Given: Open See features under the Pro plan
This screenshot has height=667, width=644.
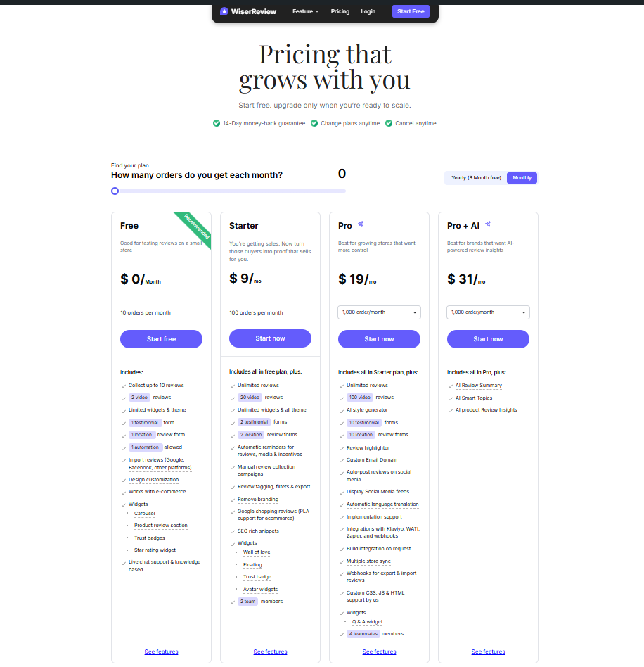Looking at the screenshot, I should (379, 652).
